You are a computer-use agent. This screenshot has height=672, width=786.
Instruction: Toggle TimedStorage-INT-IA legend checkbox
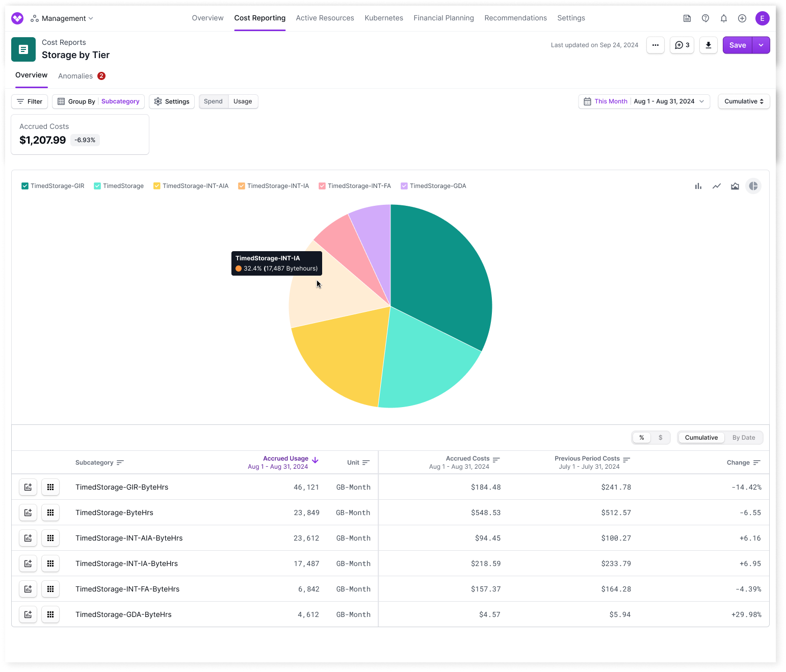(242, 186)
